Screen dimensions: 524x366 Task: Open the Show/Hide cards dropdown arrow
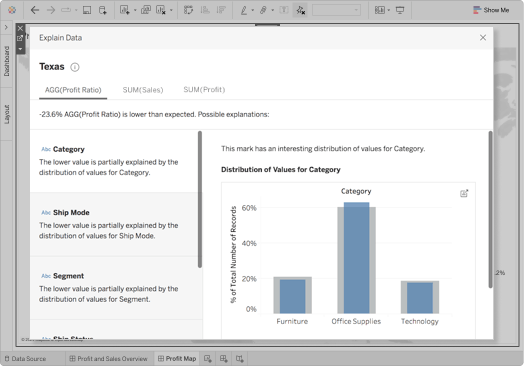click(x=389, y=10)
